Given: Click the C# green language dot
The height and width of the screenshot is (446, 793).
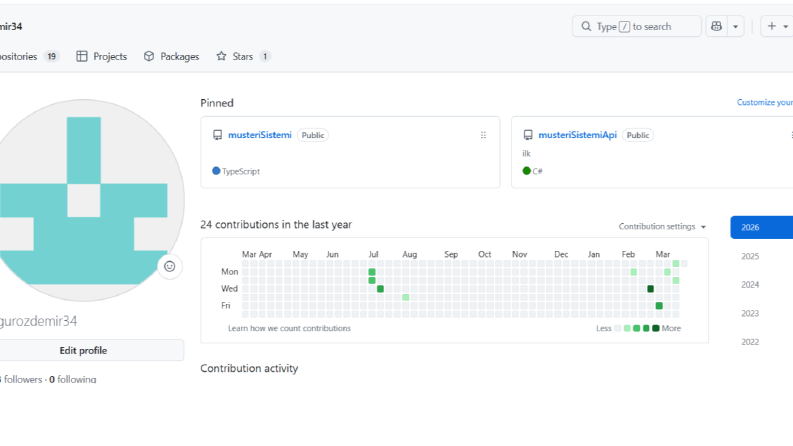Looking at the screenshot, I should 526,171.
